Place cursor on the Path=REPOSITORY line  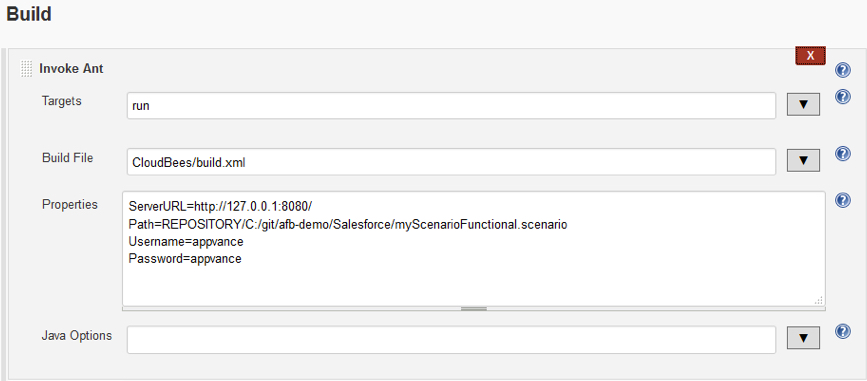tap(348, 225)
